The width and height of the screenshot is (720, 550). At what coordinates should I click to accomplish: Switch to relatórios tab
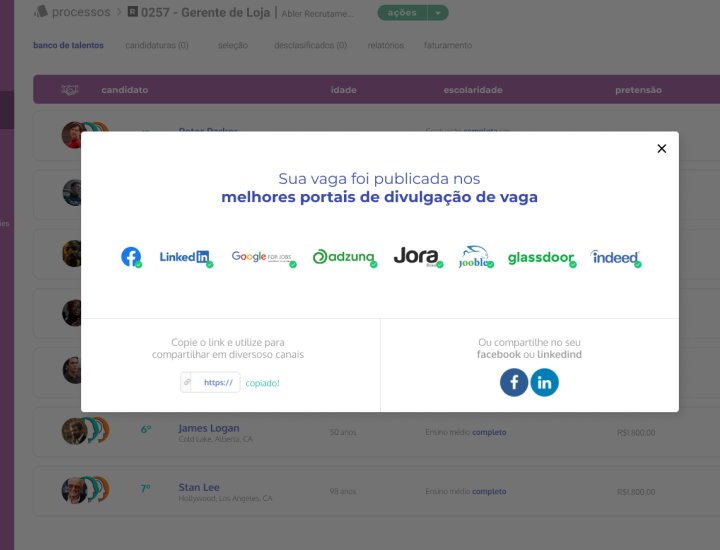(x=386, y=45)
